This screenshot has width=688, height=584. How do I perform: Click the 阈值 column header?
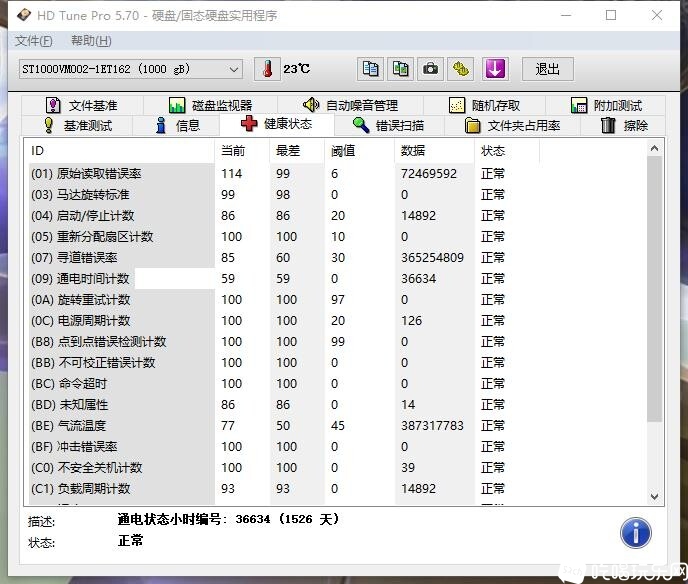(360, 151)
